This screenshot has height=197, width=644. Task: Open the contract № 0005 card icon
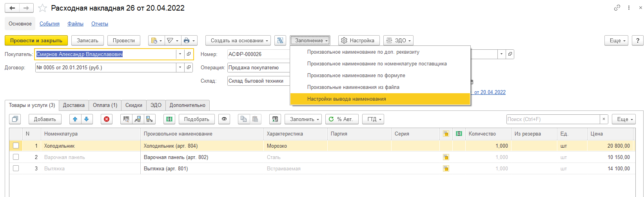pos(189,67)
